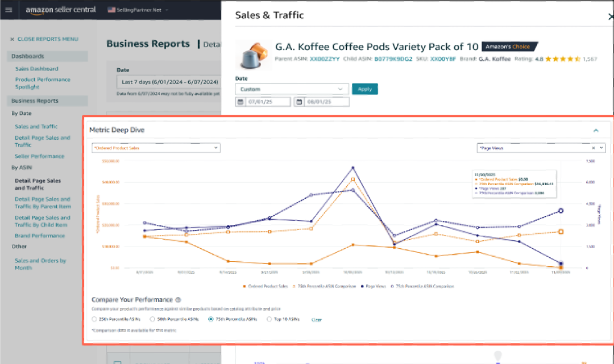614x364 pixels.
Task: Expand the Custom date range dropdown
Action: tap(292, 89)
